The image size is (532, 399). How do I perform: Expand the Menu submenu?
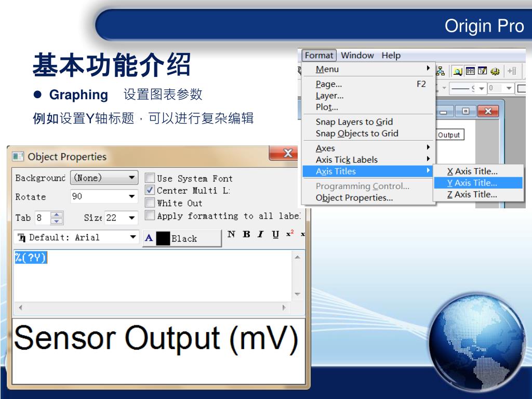point(368,69)
